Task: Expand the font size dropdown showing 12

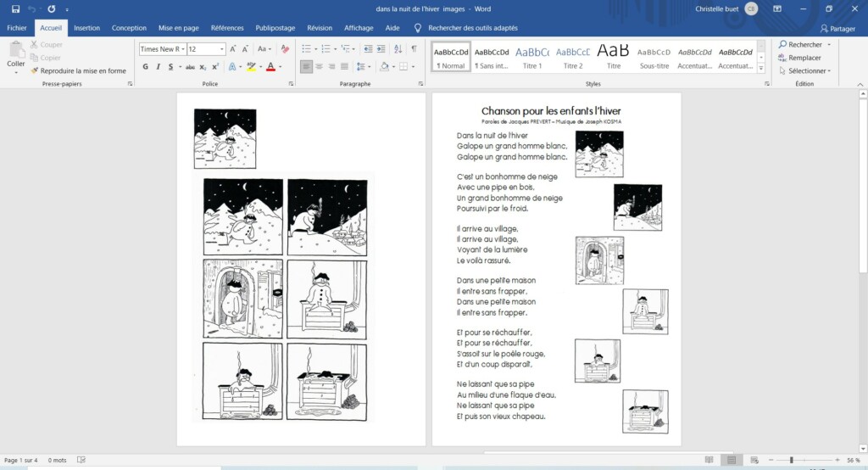Action: [x=222, y=49]
